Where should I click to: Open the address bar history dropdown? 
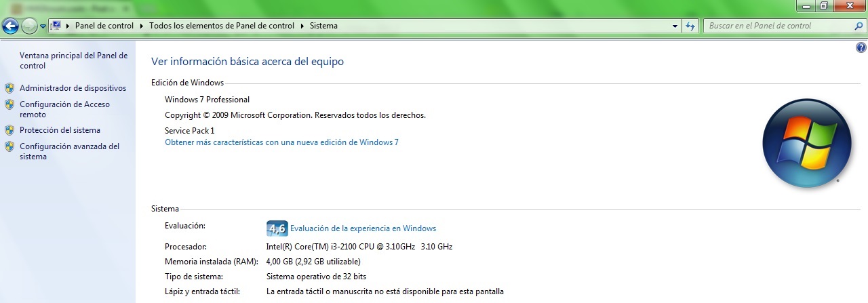tap(675, 26)
